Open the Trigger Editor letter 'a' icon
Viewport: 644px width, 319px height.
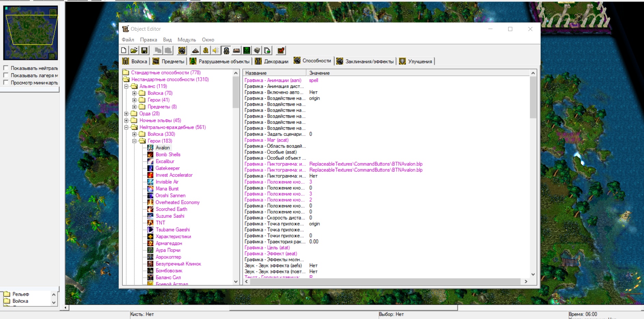pyautogui.click(x=205, y=50)
